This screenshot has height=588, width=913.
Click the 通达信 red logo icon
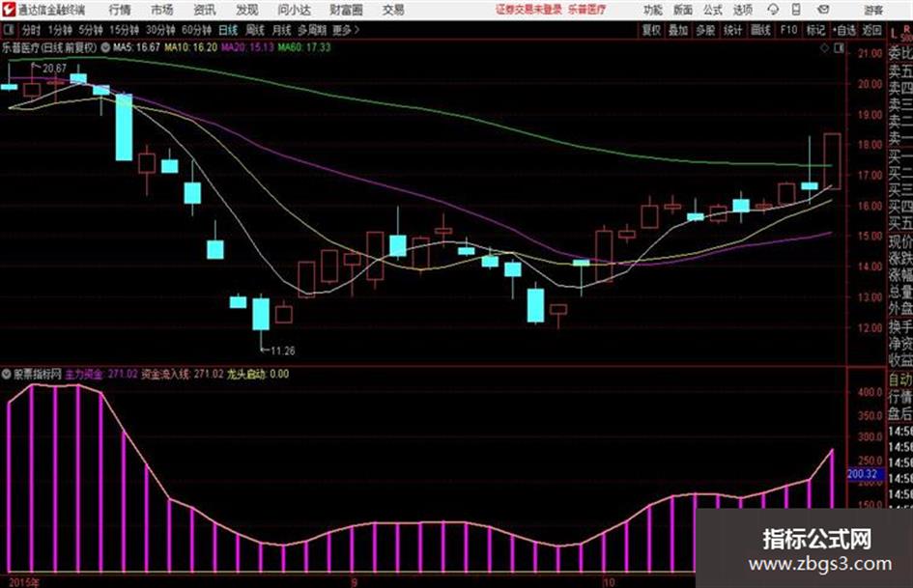[9, 10]
